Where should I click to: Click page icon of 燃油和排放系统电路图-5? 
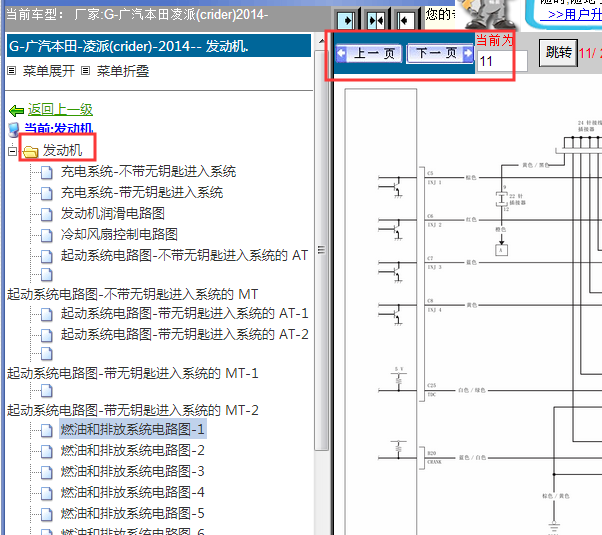tap(46, 515)
